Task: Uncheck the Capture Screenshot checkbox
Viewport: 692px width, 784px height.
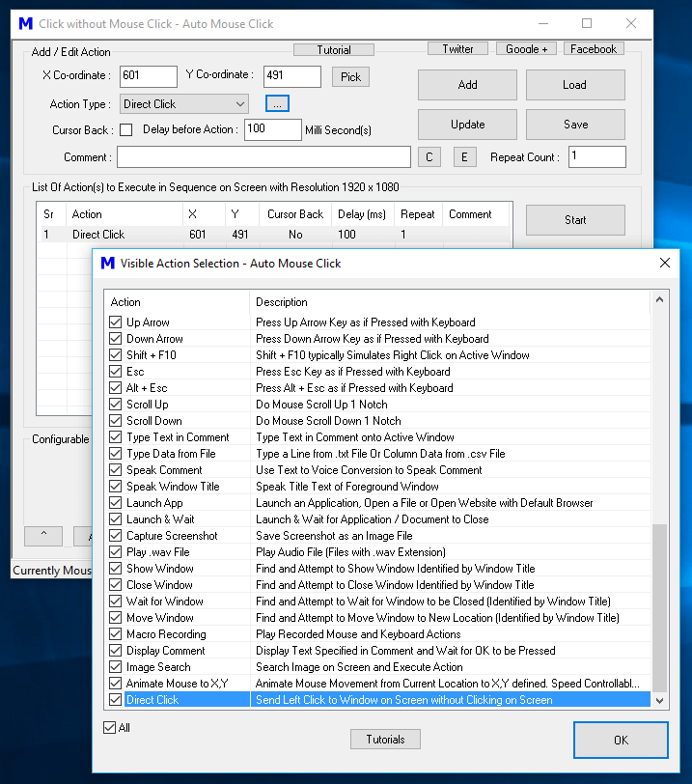Action: [116, 536]
